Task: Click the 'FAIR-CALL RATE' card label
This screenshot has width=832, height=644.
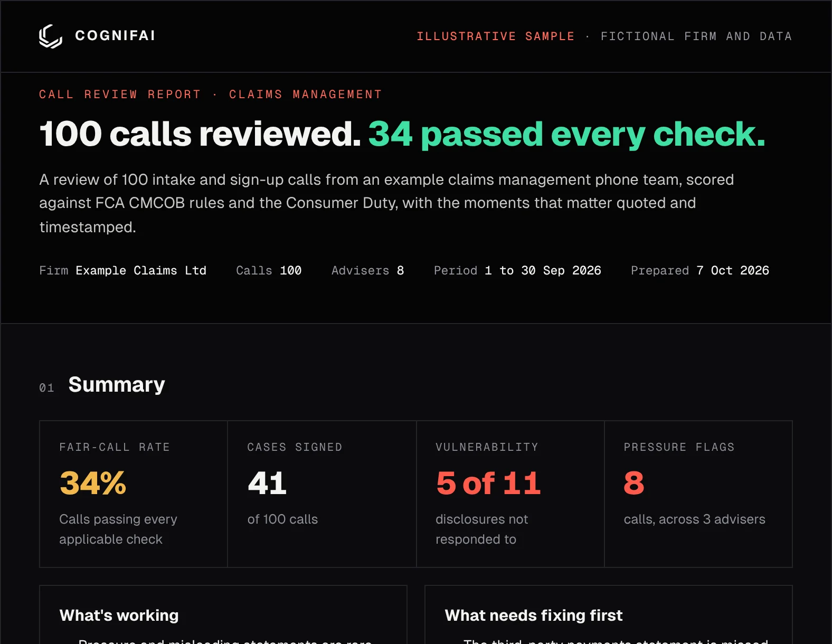Action: (x=115, y=447)
